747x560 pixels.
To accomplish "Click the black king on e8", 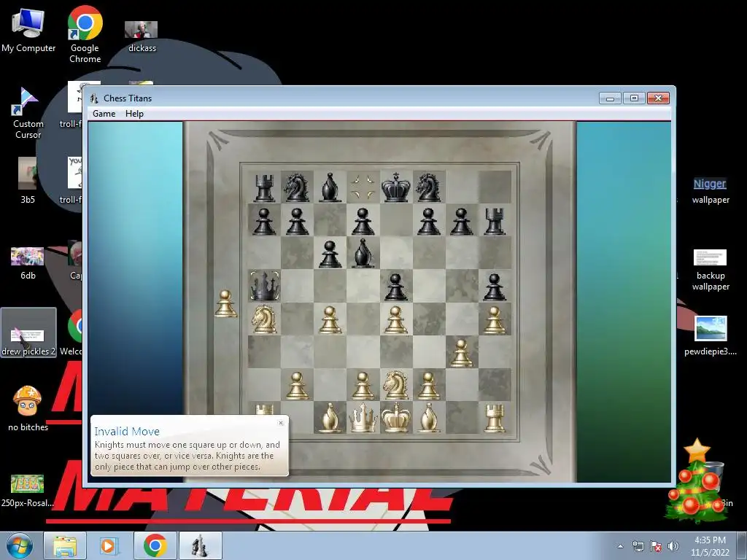I will pyautogui.click(x=395, y=187).
